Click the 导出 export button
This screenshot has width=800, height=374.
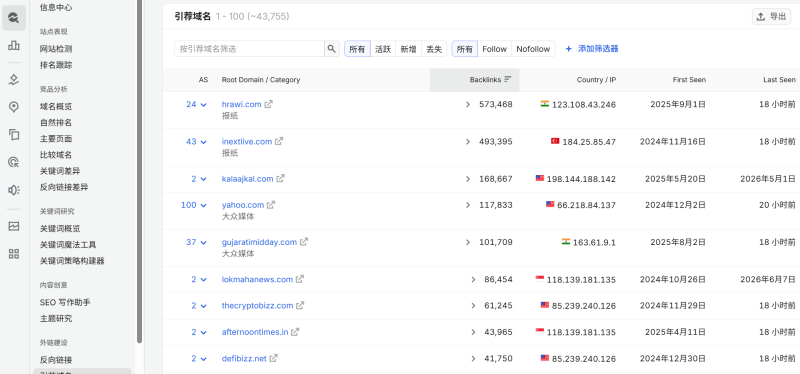(771, 16)
